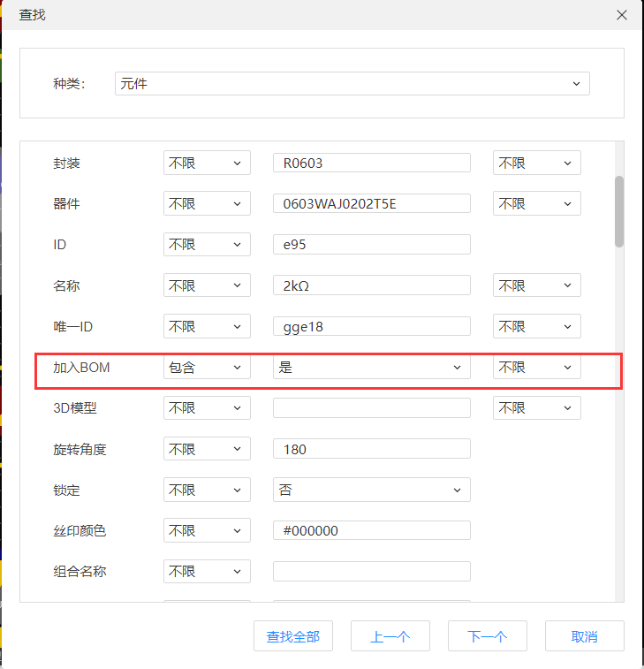Open the 种类 dropdown showing 元件
Screen dimensions: 644x669
coord(352,84)
